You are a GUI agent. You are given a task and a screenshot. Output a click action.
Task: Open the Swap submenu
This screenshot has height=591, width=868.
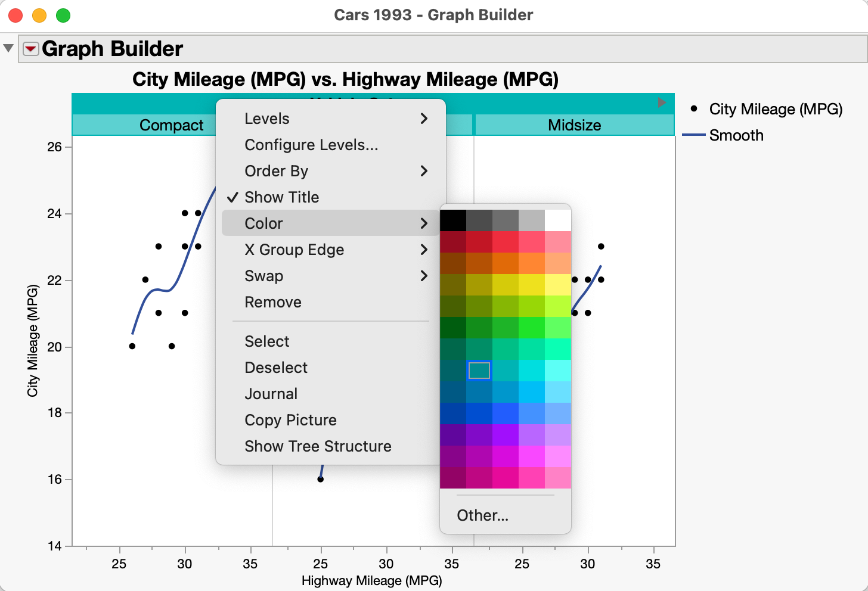click(x=263, y=276)
